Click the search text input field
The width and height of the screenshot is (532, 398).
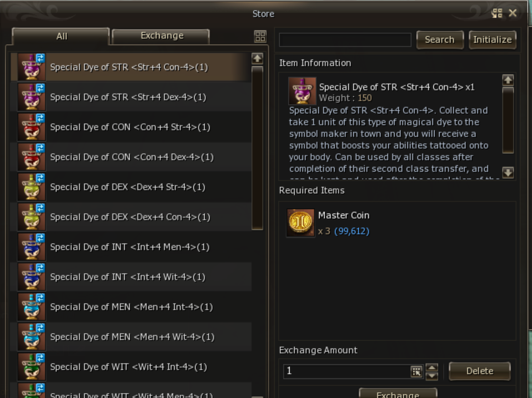tap(345, 39)
